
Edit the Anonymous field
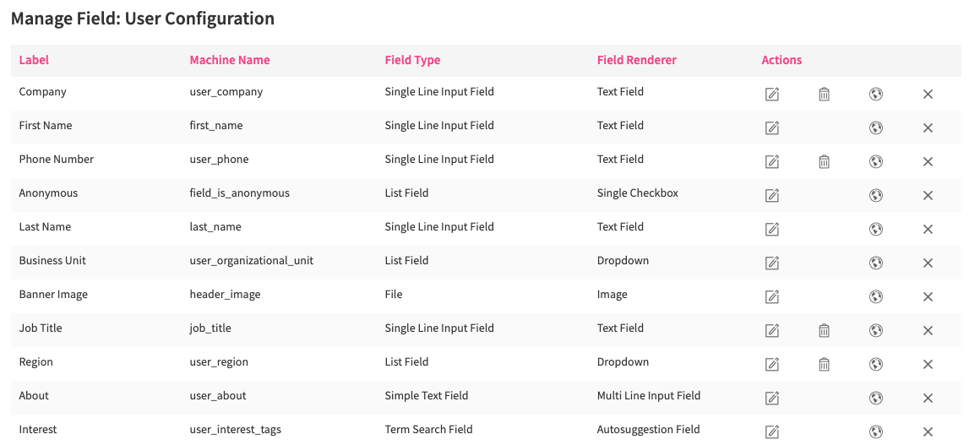click(x=771, y=195)
